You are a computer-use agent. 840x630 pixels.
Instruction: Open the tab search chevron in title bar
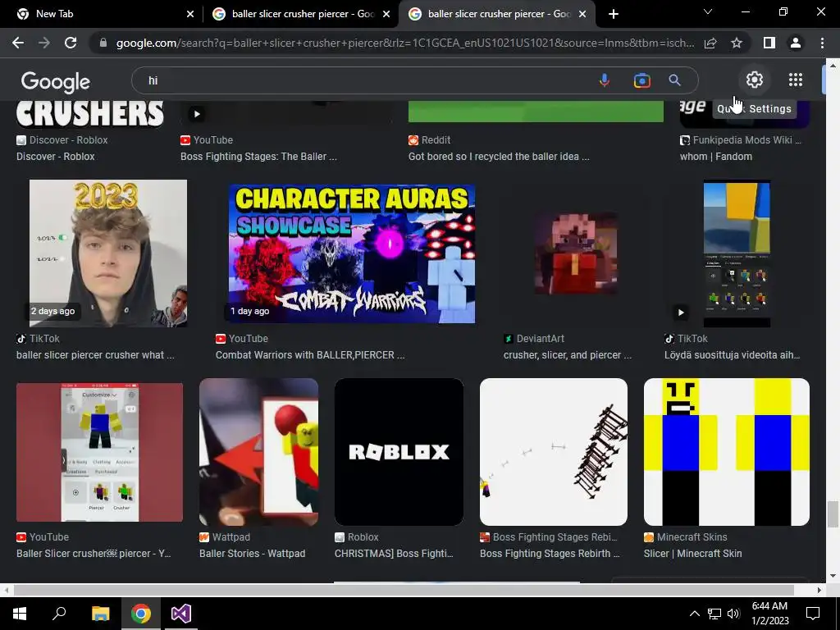point(708,11)
